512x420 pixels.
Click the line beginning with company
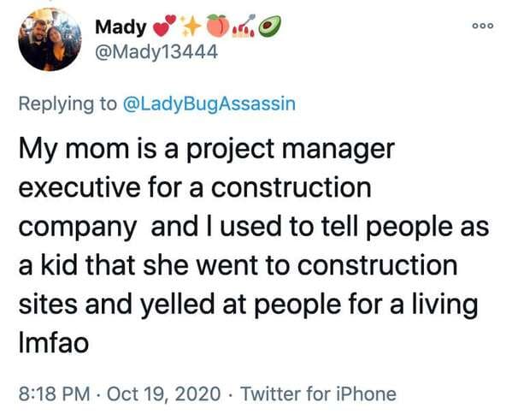click(x=254, y=228)
